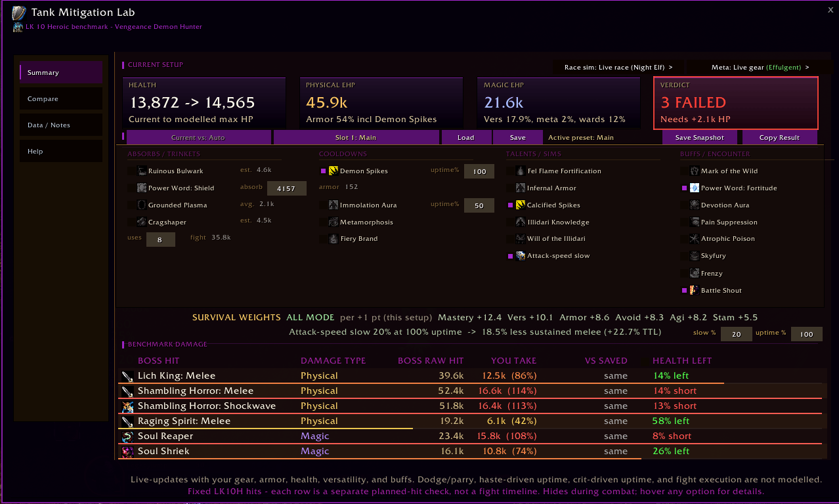Click the Shambling Horror: Shockwave ability icon
This screenshot has width=839, height=504.
point(127,406)
